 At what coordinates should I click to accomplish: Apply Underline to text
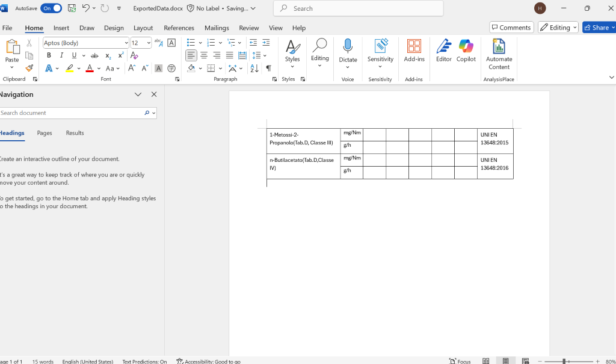(x=74, y=55)
